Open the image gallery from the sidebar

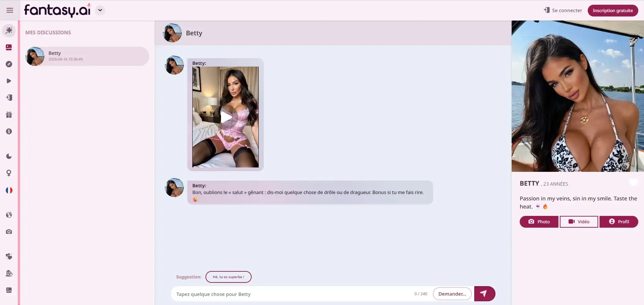tap(9, 47)
